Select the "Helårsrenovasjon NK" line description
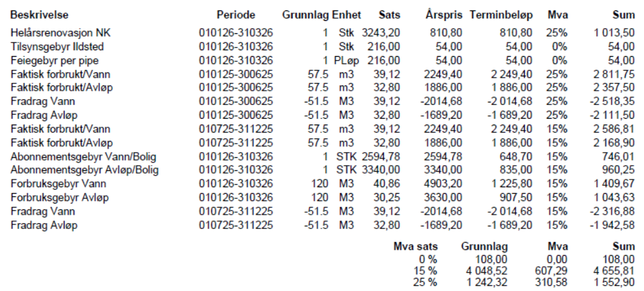 [x=56, y=32]
